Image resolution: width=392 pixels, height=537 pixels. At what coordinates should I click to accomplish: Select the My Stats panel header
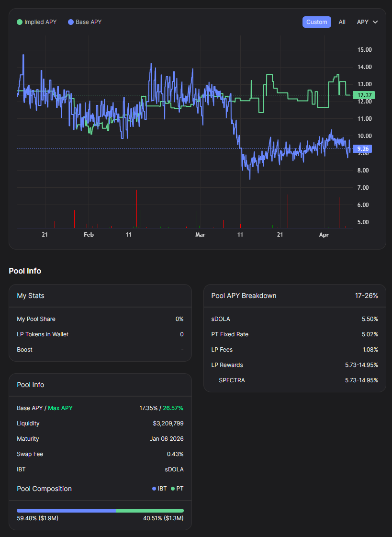click(x=31, y=296)
